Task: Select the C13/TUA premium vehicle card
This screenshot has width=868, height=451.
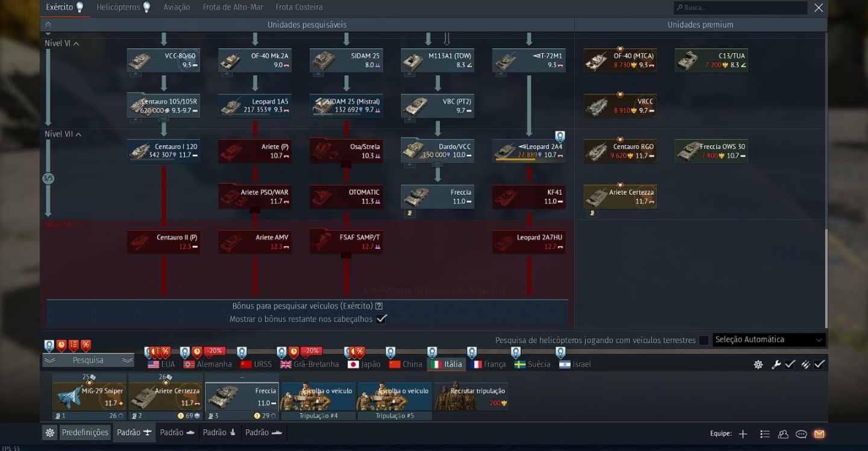Action: tap(711, 60)
